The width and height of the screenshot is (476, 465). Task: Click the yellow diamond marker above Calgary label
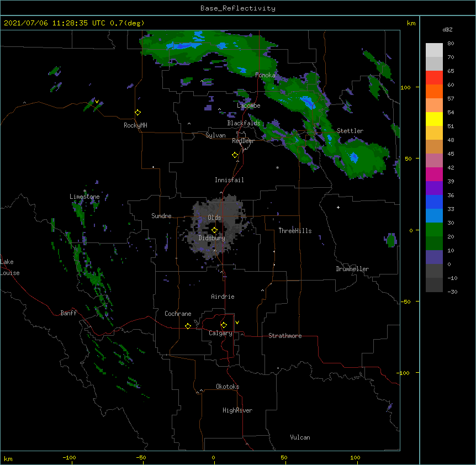pos(224,325)
